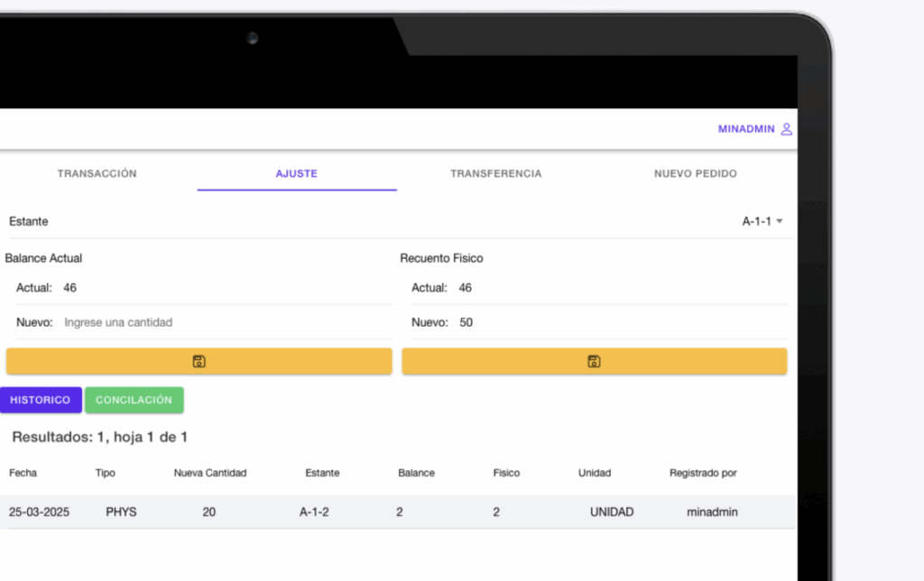Click the MINADMIN username link

(x=746, y=129)
